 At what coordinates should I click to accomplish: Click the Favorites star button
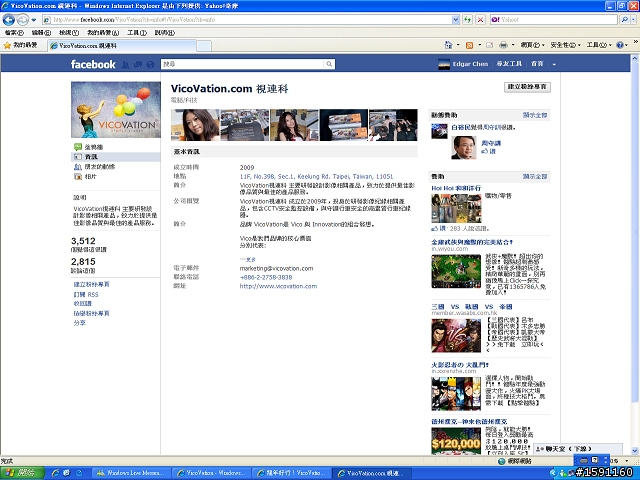pos(20,45)
